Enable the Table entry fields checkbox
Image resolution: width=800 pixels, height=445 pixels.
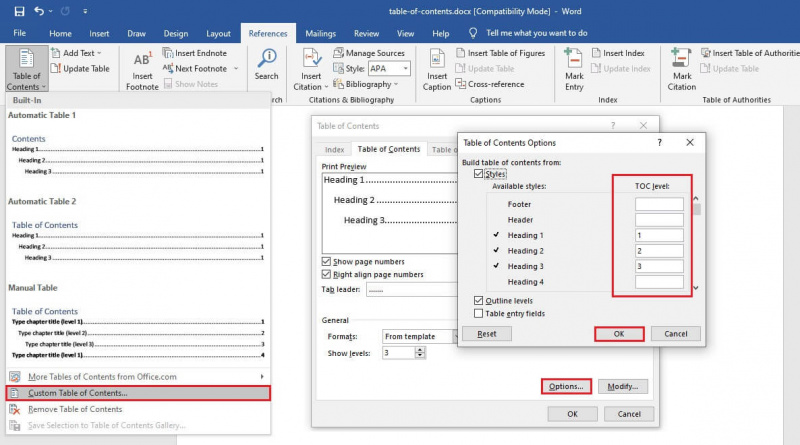tap(478, 313)
